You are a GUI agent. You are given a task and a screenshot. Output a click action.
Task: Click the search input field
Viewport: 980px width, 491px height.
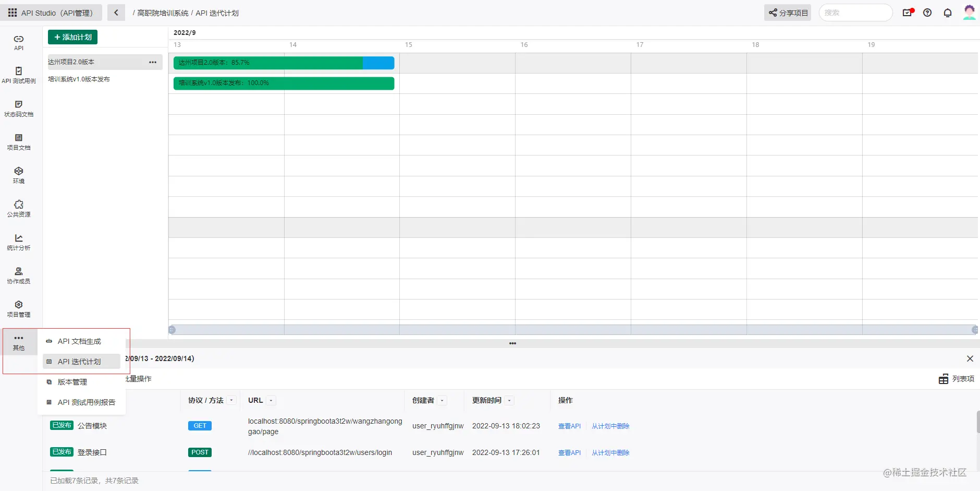pos(855,13)
